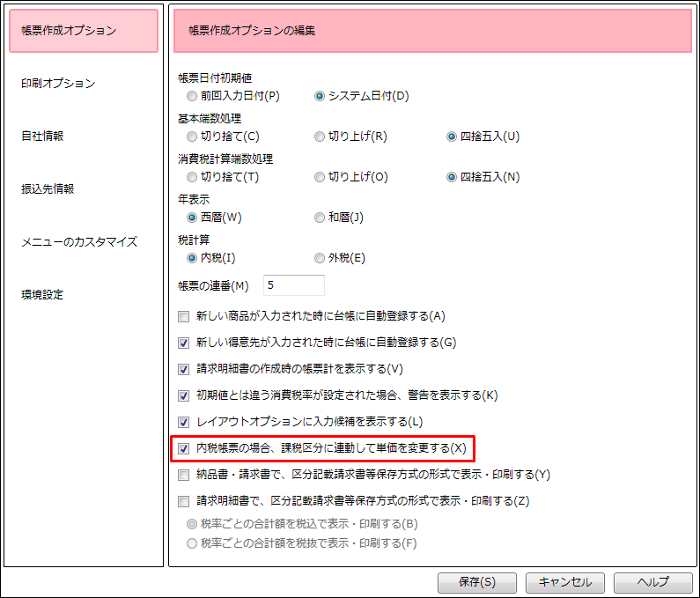Click 年表示 section label

click(x=194, y=200)
